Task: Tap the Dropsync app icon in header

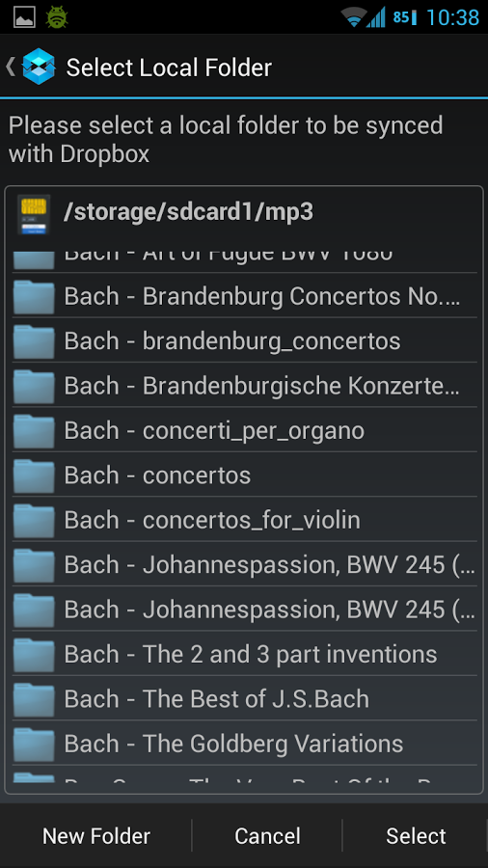Action: [39, 67]
